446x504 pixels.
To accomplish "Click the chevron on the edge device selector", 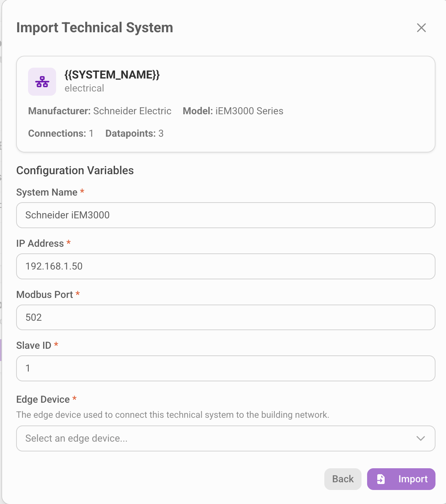I will click(420, 438).
